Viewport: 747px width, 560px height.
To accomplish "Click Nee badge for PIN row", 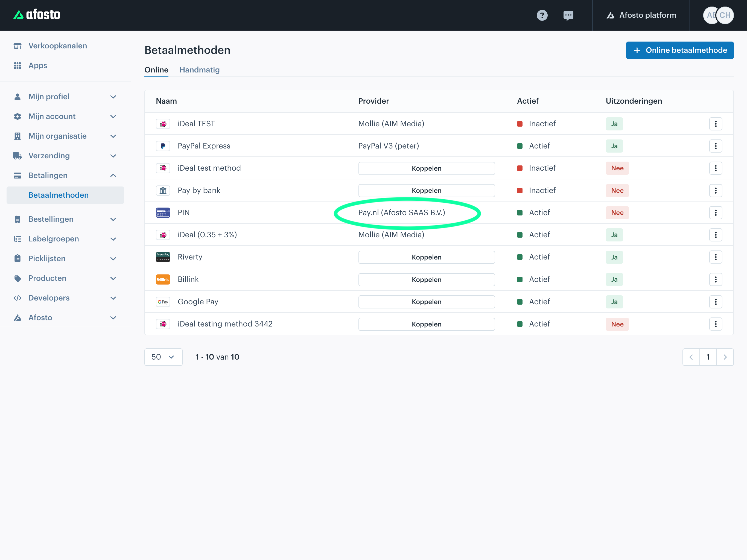I will [x=617, y=212].
